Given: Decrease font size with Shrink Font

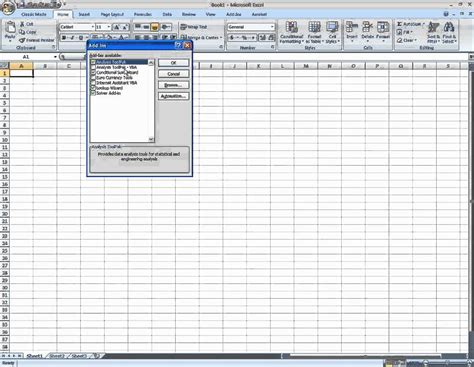Looking at the screenshot, I should (x=125, y=27).
